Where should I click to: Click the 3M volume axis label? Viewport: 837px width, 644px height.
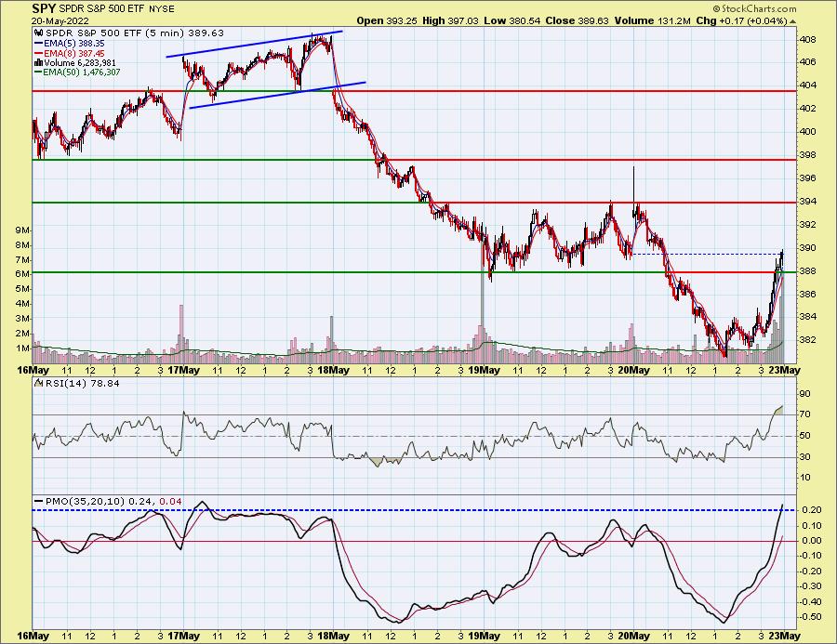22,319
